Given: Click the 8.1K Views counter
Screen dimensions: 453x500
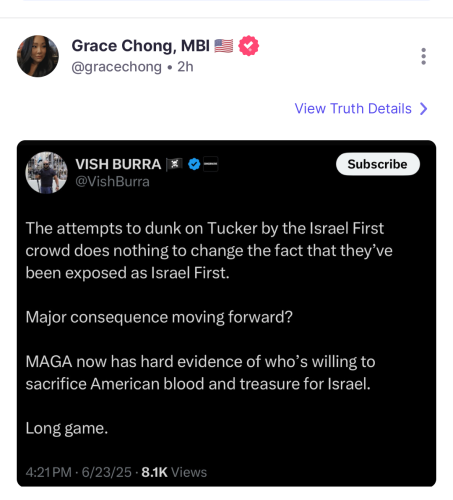Looking at the screenshot, I should pos(174,472).
